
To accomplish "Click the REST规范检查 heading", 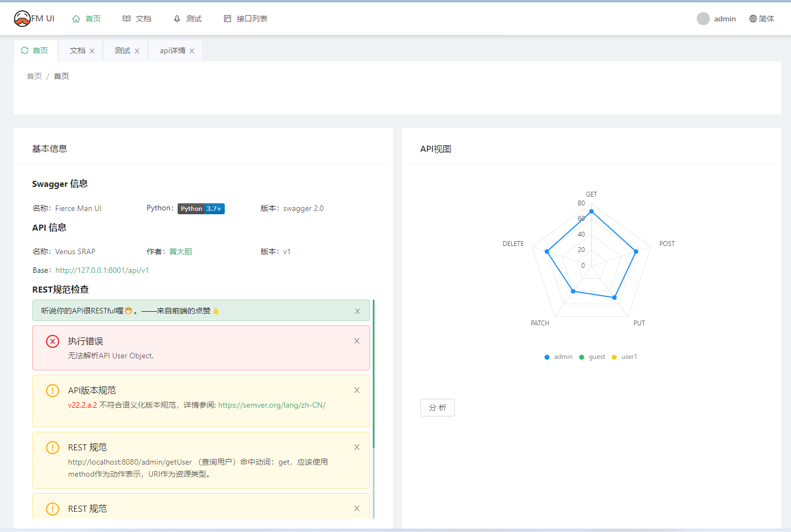I will [x=60, y=289].
